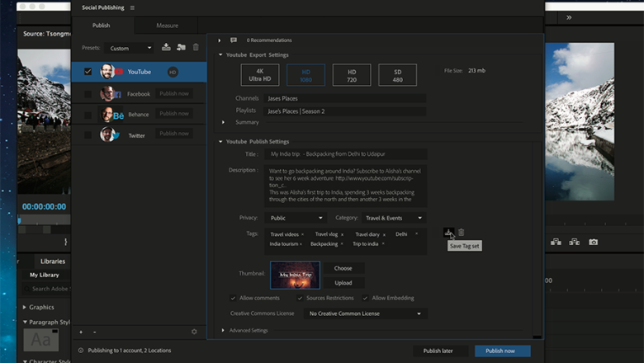This screenshot has height=363, width=644.
Task: Select HD 720 export preset
Action: coord(352,75)
